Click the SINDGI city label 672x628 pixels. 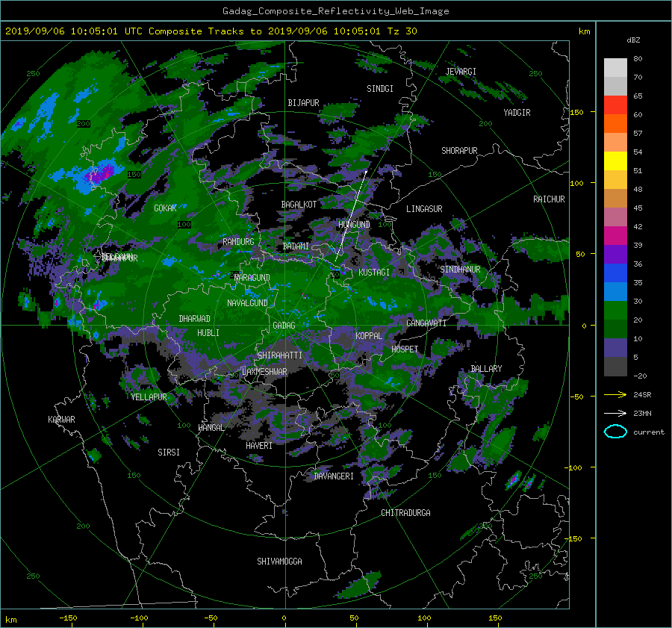tap(380, 89)
